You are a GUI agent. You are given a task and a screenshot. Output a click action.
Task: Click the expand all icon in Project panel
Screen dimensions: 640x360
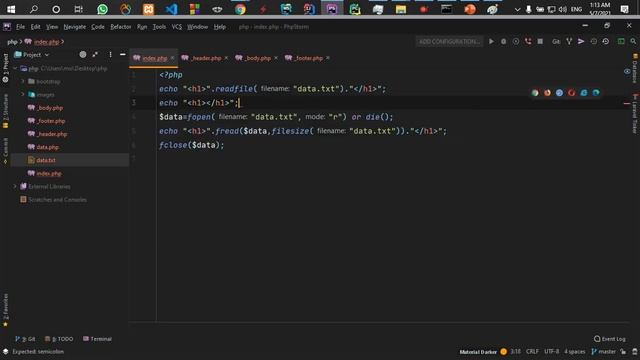(95, 54)
